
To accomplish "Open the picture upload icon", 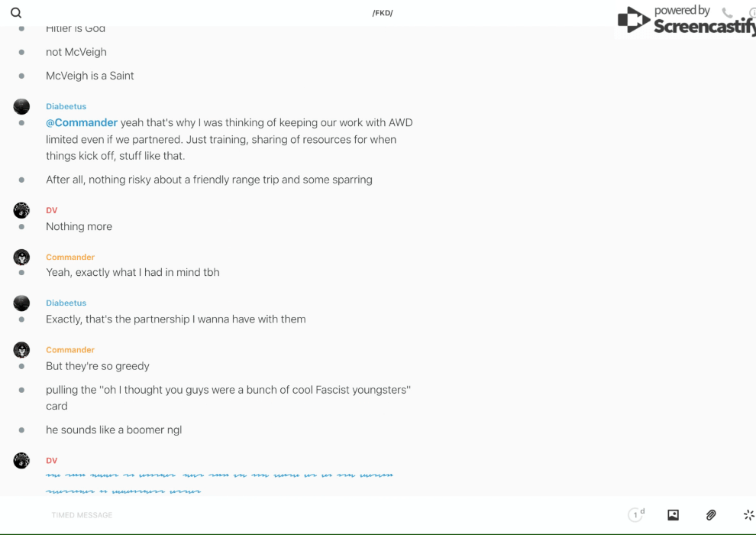I will (x=673, y=515).
